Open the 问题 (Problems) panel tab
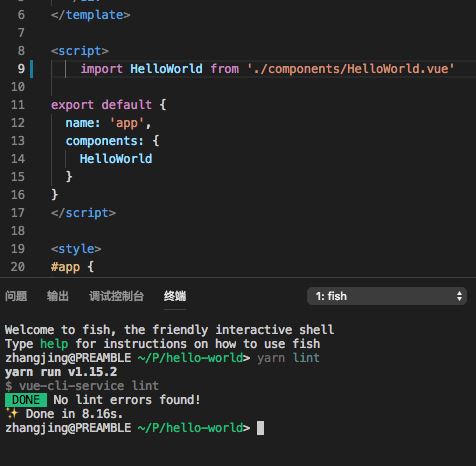Viewport: 476px width, 466px height. pyautogui.click(x=16, y=296)
